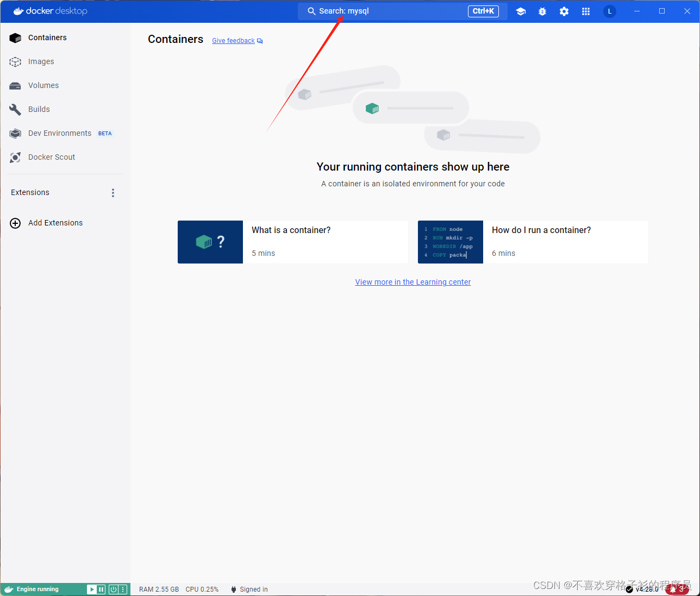The image size is (700, 596).
Task: Click the Extensions heading
Action: click(x=30, y=192)
